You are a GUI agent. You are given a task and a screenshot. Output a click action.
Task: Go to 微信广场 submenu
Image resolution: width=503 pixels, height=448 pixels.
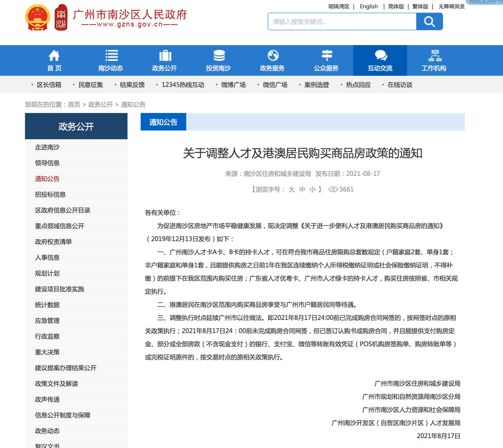(x=275, y=85)
